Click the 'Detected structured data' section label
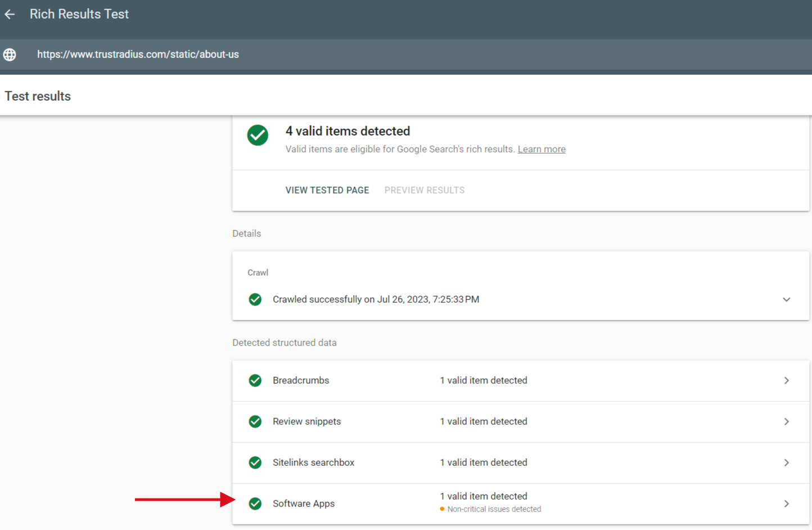This screenshot has height=530, width=812. (x=285, y=343)
